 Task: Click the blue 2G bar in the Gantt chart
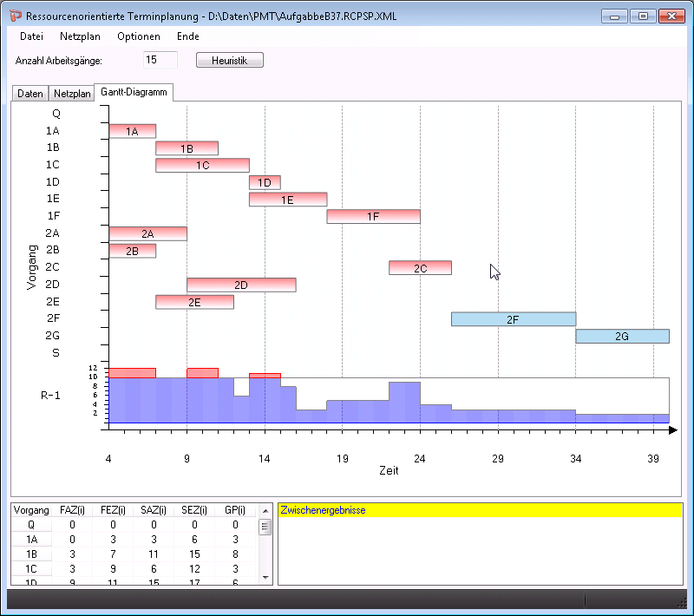622,336
